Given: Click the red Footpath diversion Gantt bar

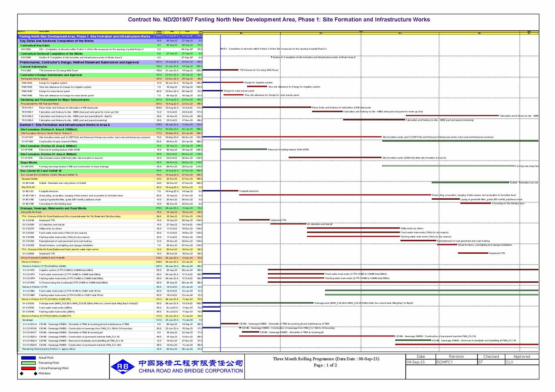Looking at the screenshot, I should click(x=230, y=191).
